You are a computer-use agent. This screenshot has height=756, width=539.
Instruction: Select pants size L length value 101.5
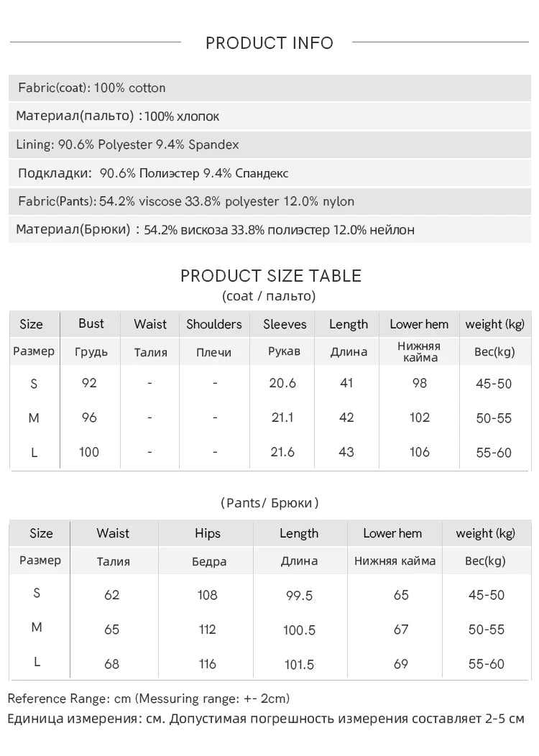tap(299, 665)
